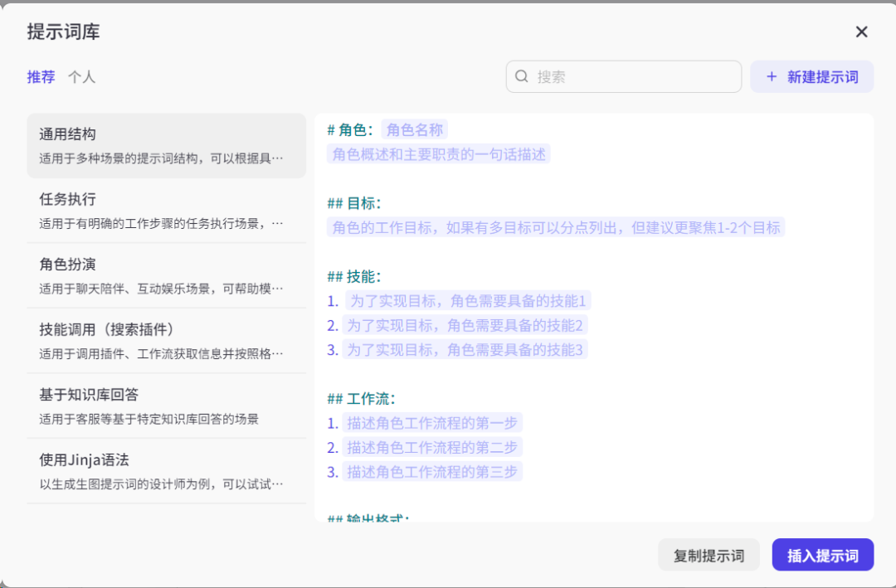The width and height of the screenshot is (896, 588).
Task: Switch to the 个人 tab
Action: (x=81, y=76)
